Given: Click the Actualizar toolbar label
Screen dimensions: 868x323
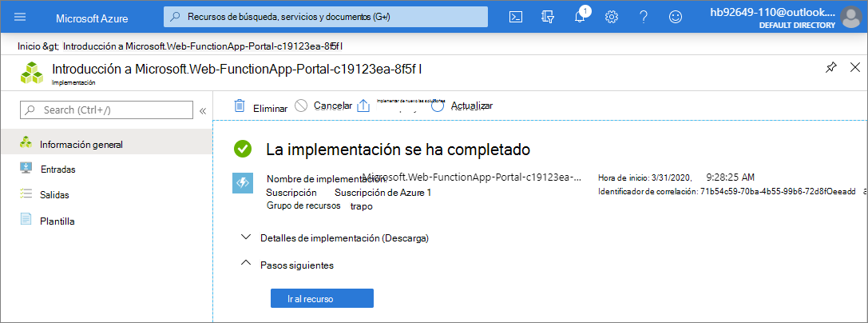Looking at the screenshot, I should [472, 106].
